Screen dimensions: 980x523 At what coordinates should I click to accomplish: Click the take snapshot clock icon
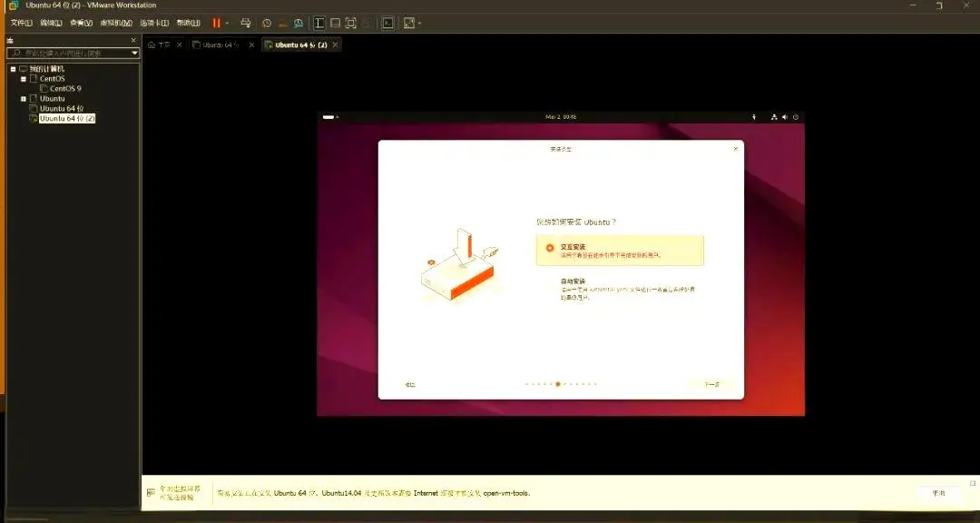(267, 23)
